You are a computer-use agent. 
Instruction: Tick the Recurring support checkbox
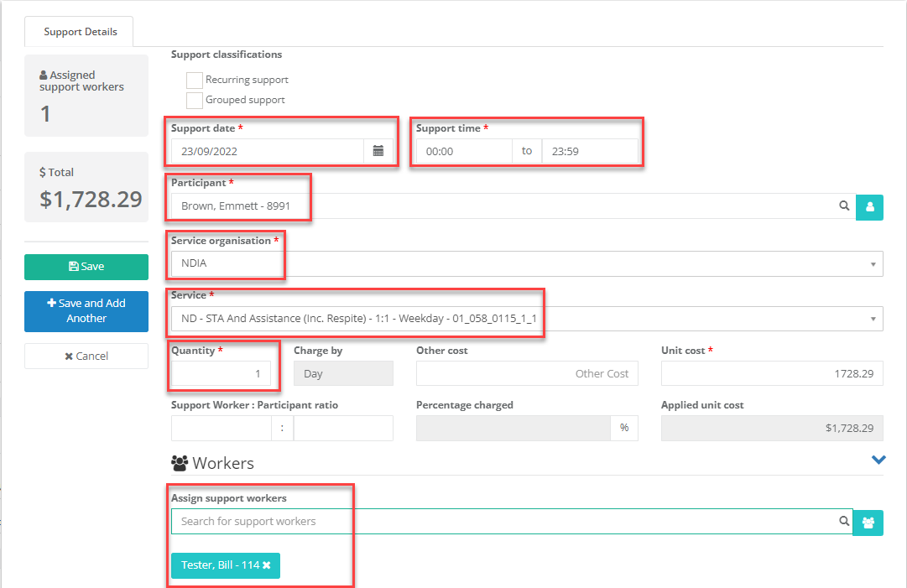(x=195, y=81)
